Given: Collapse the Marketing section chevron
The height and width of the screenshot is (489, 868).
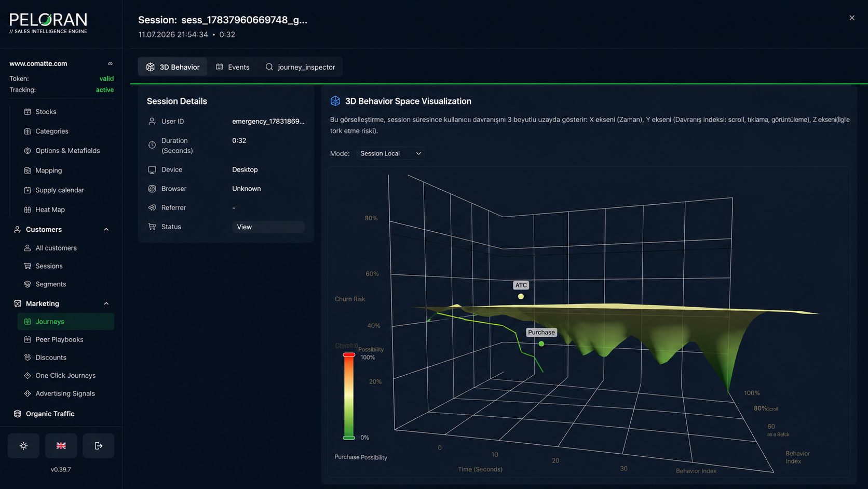Looking at the screenshot, I should tap(106, 303).
